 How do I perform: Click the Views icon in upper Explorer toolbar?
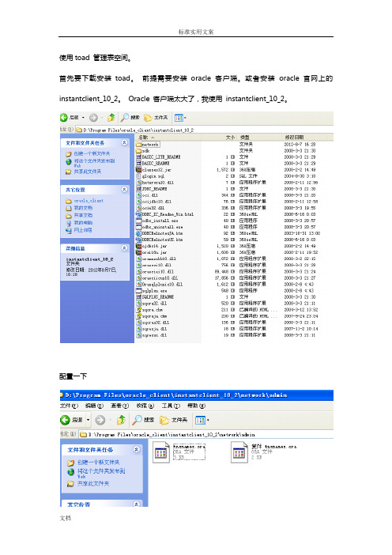(x=179, y=118)
